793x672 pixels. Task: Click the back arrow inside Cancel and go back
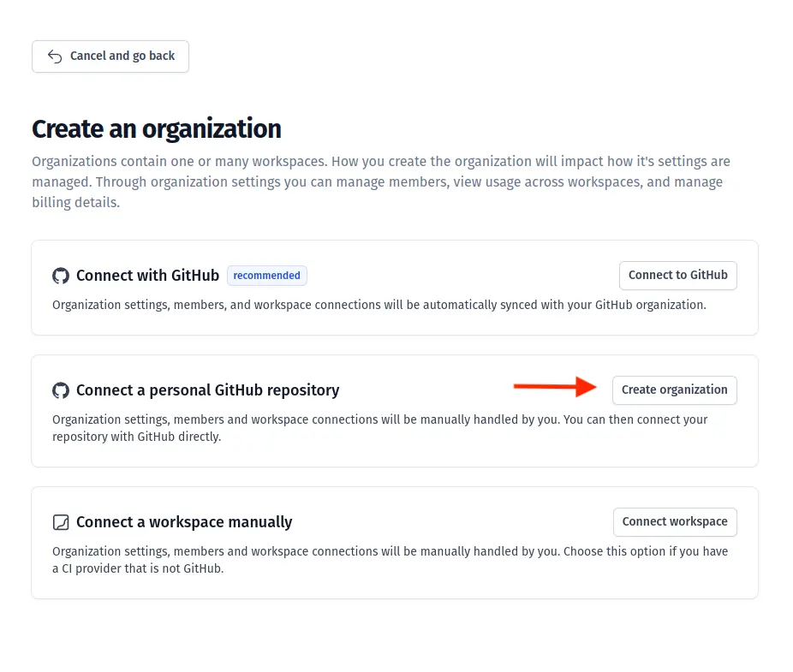point(53,56)
